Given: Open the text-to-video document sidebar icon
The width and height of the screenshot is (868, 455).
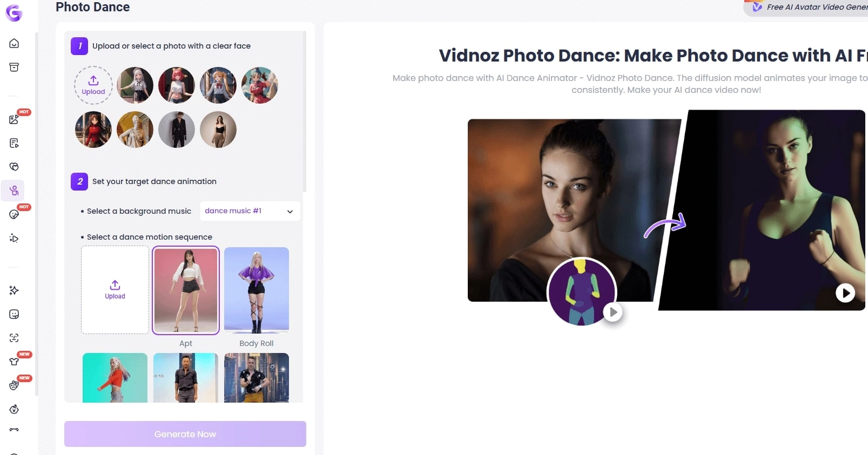Looking at the screenshot, I should coord(14,143).
